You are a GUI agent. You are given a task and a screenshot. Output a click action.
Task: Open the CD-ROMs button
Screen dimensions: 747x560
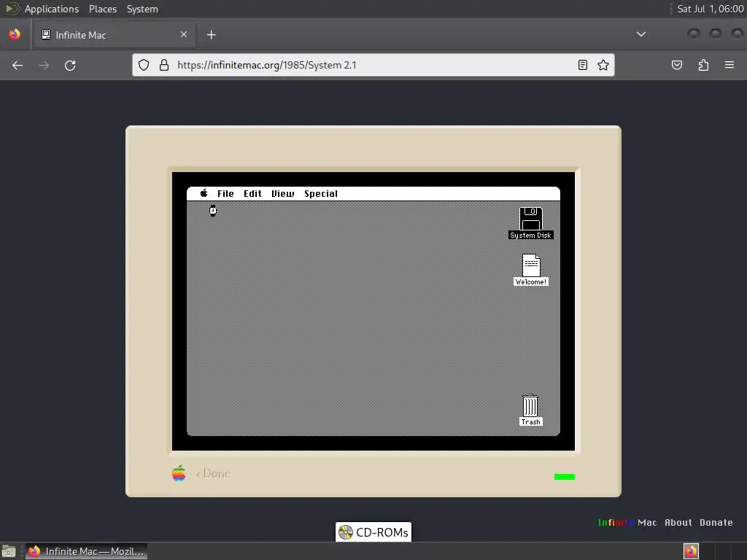(373, 532)
